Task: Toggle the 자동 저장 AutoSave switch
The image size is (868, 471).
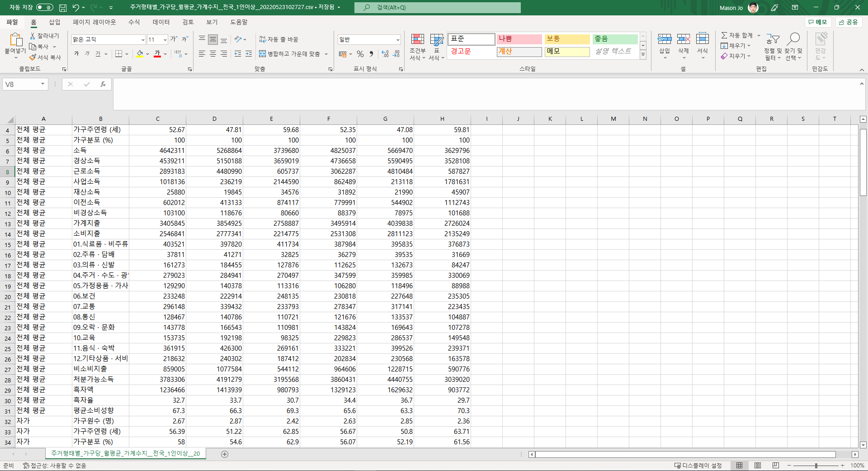Action: [x=44, y=8]
